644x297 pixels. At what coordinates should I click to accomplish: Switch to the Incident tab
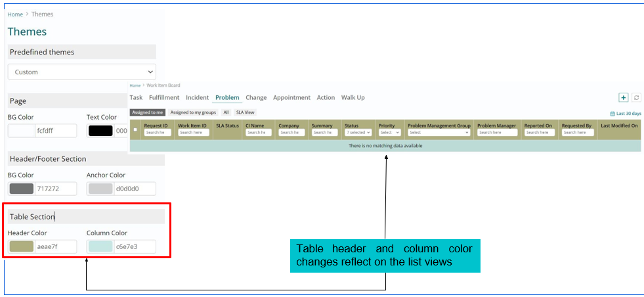(x=197, y=97)
